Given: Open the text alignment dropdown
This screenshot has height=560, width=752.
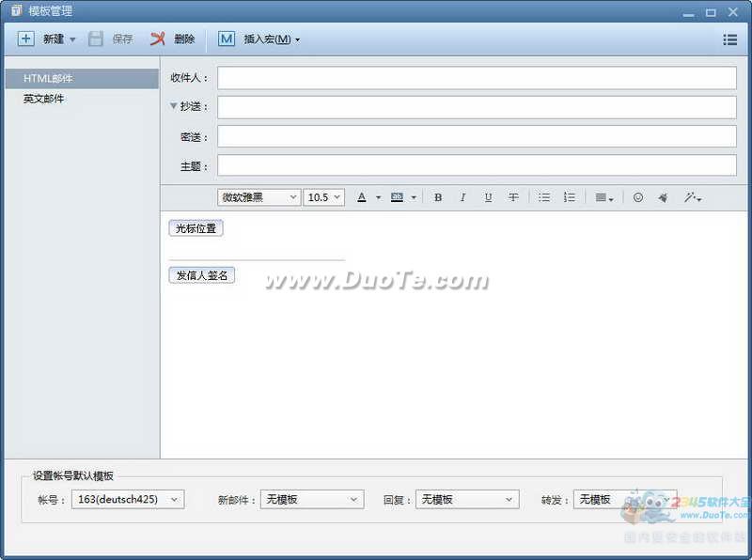Looking at the screenshot, I should point(604,197).
